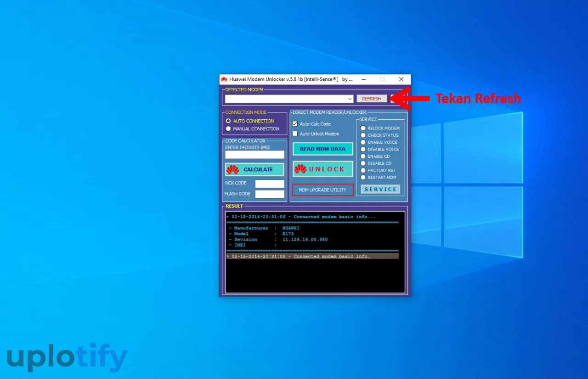The height and width of the screenshot is (379, 588).
Task: Enable the Auto-Unlock Modem checkbox
Action: (295, 134)
